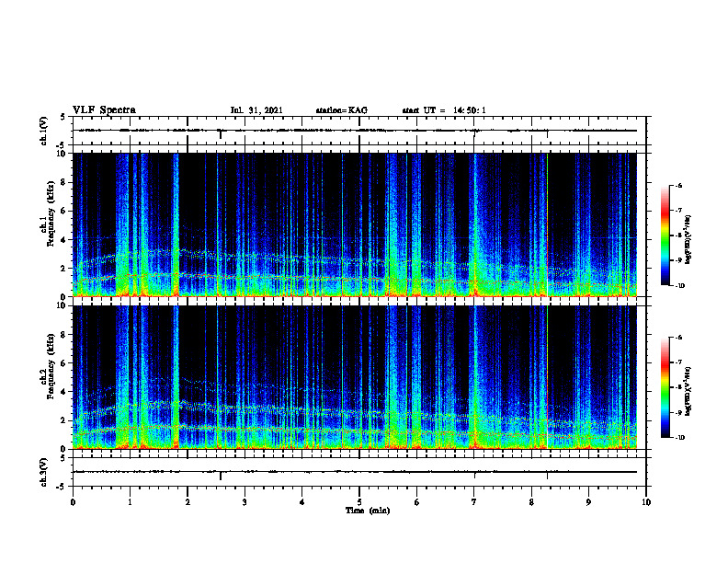Click time axis tick label "3"

point(245,502)
